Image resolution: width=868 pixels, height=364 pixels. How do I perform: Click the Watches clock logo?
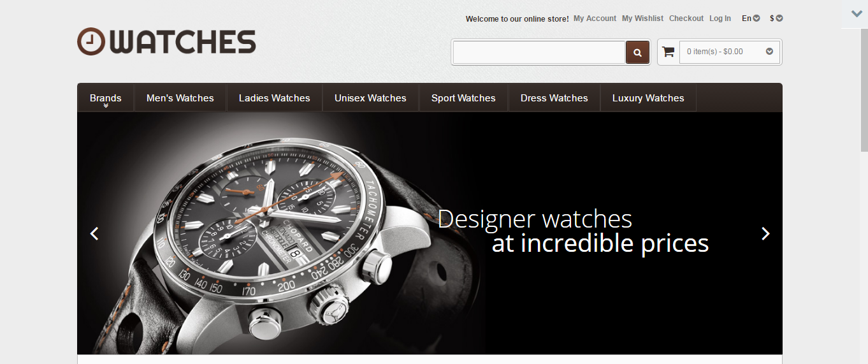click(166, 41)
